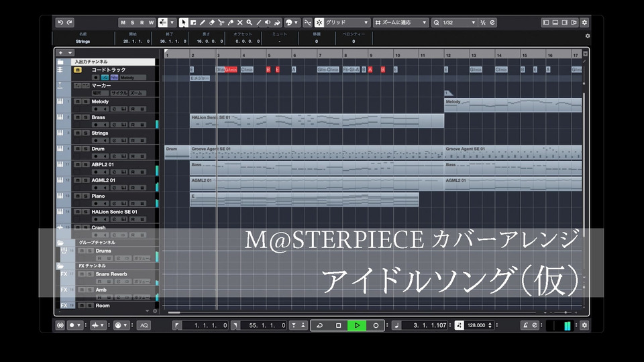Mute the Brass track
This screenshot has width=644, height=362.
pyautogui.click(x=78, y=117)
